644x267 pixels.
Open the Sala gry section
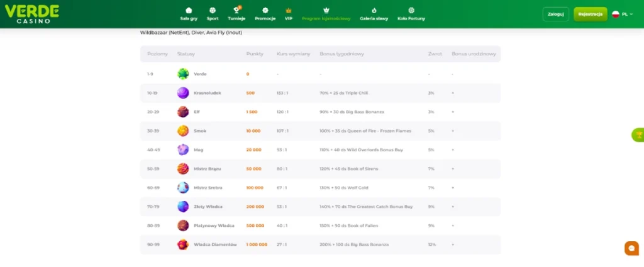coord(189,14)
